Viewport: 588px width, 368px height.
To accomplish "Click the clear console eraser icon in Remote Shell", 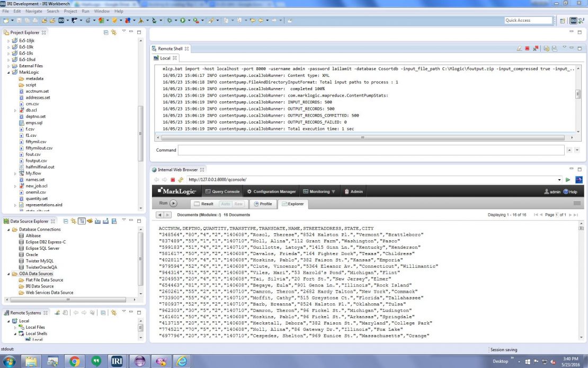I will [x=519, y=48].
